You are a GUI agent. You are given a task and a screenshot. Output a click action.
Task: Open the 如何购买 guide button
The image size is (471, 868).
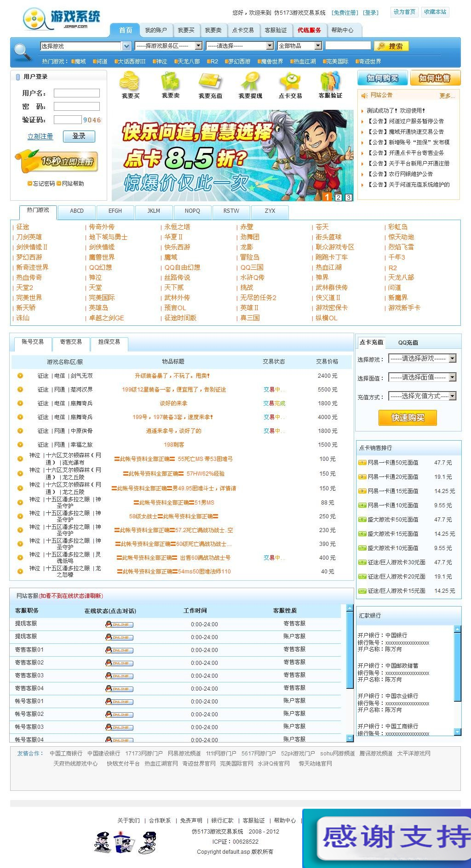pos(383,79)
